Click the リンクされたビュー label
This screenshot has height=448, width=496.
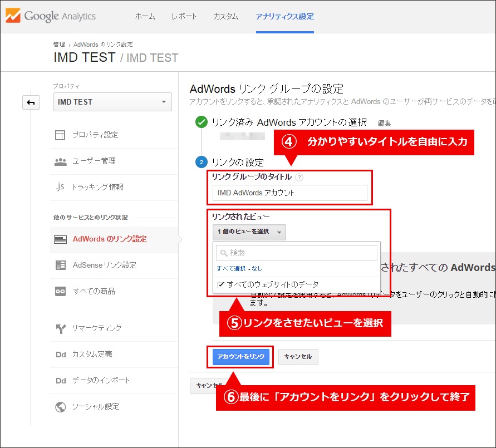click(x=240, y=217)
